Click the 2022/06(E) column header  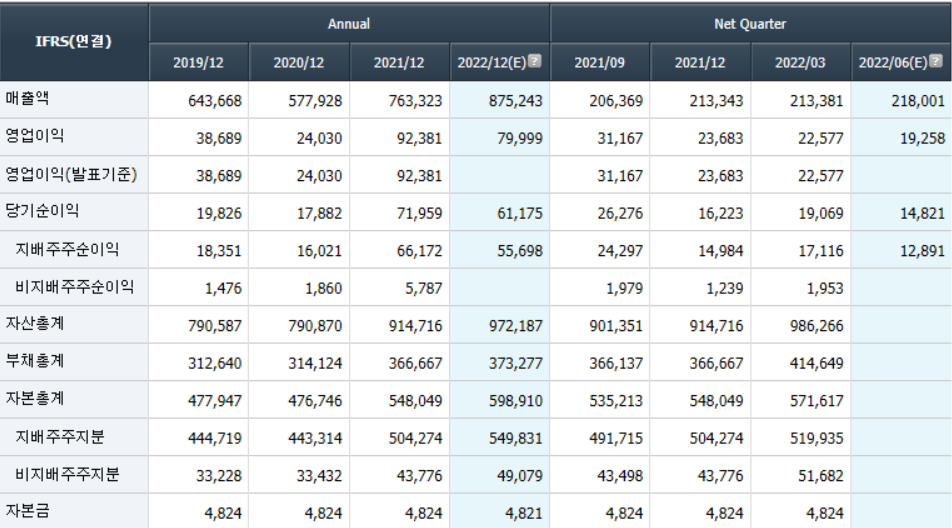point(901,63)
